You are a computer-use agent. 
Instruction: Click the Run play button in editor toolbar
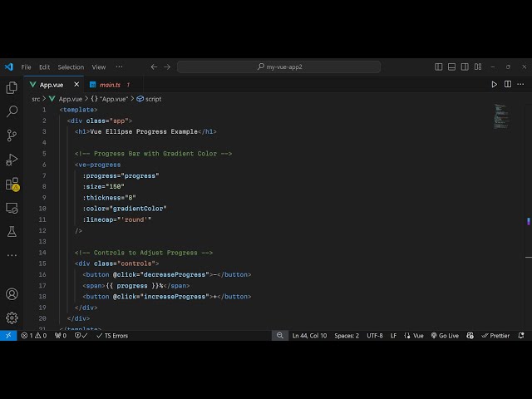(494, 84)
